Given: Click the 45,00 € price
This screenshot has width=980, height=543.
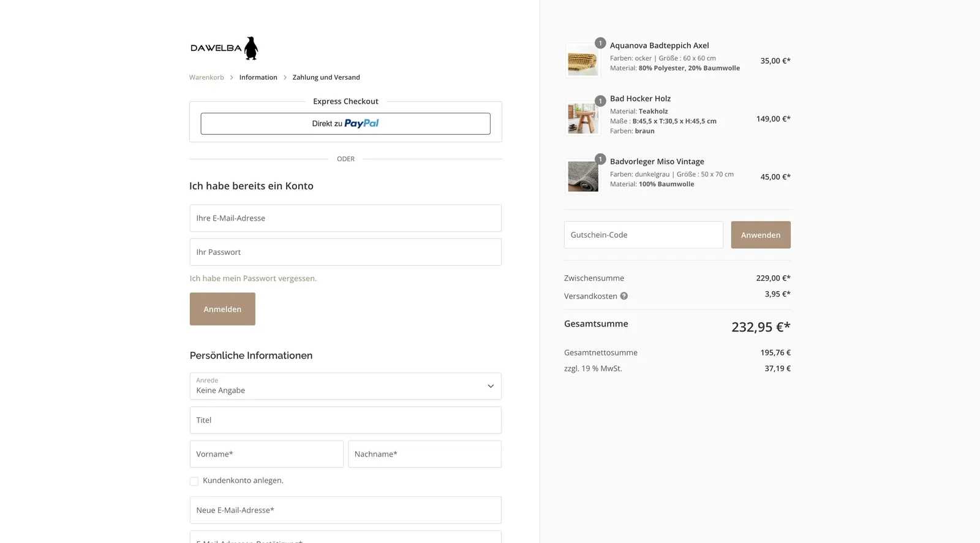Looking at the screenshot, I should [775, 177].
